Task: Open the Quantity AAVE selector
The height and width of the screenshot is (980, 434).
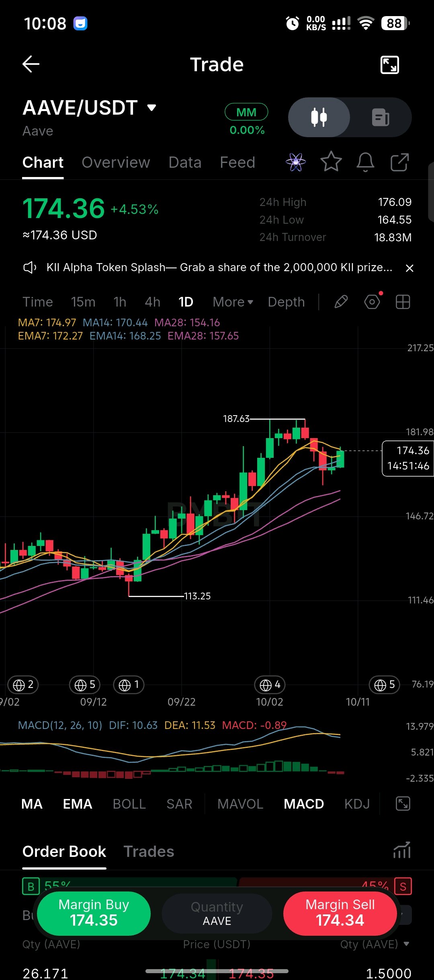Action: pyautogui.click(x=217, y=913)
